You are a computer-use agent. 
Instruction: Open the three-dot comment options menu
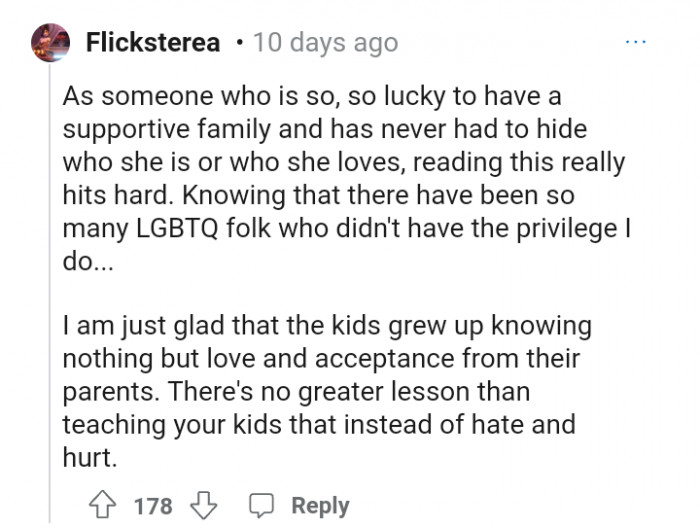coord(636,42)
